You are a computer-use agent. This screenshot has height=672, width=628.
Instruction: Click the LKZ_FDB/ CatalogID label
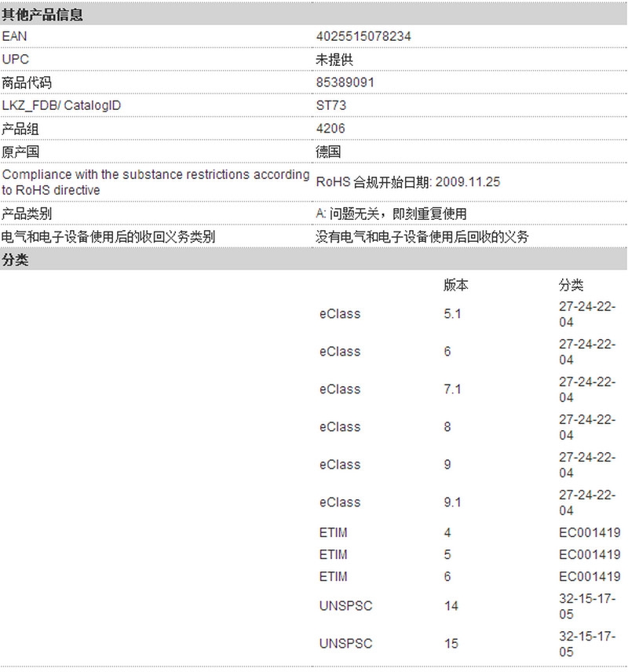[x=61, y=105]
